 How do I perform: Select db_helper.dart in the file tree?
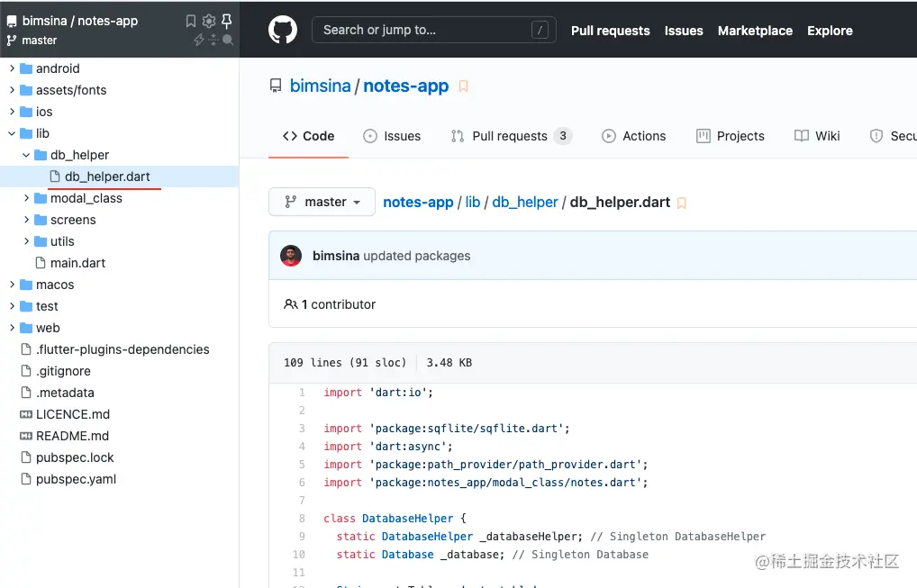coord(119,176)
